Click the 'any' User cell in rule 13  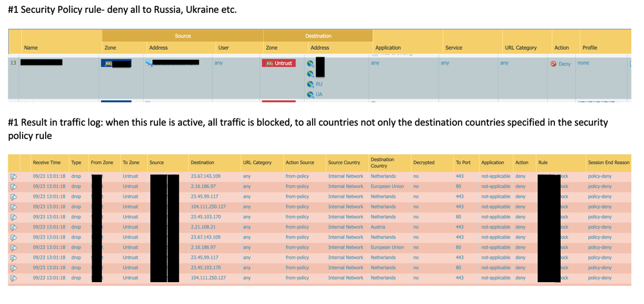point(219,63)
